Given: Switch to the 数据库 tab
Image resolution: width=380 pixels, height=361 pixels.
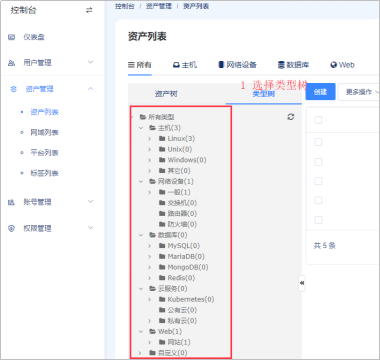Looking at the screenshot, I should (293, 65).
